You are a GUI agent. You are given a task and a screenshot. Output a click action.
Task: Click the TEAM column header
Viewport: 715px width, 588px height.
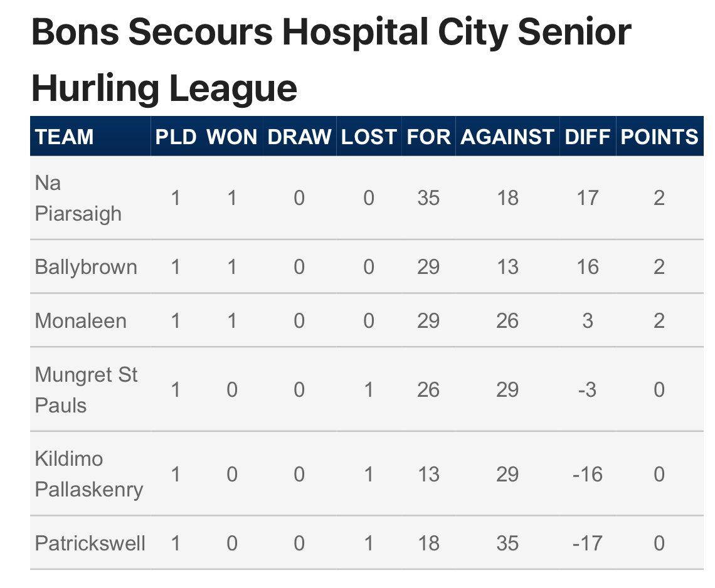tap(65, 137)
